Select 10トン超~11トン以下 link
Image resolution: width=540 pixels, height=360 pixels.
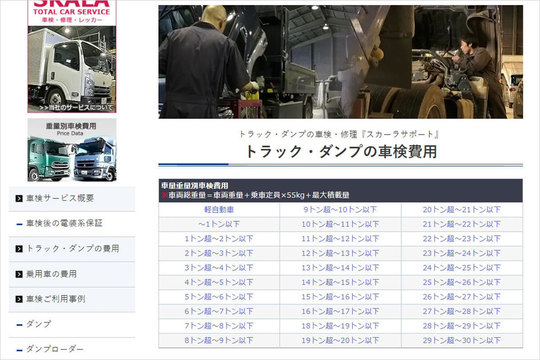coord(340,224)
